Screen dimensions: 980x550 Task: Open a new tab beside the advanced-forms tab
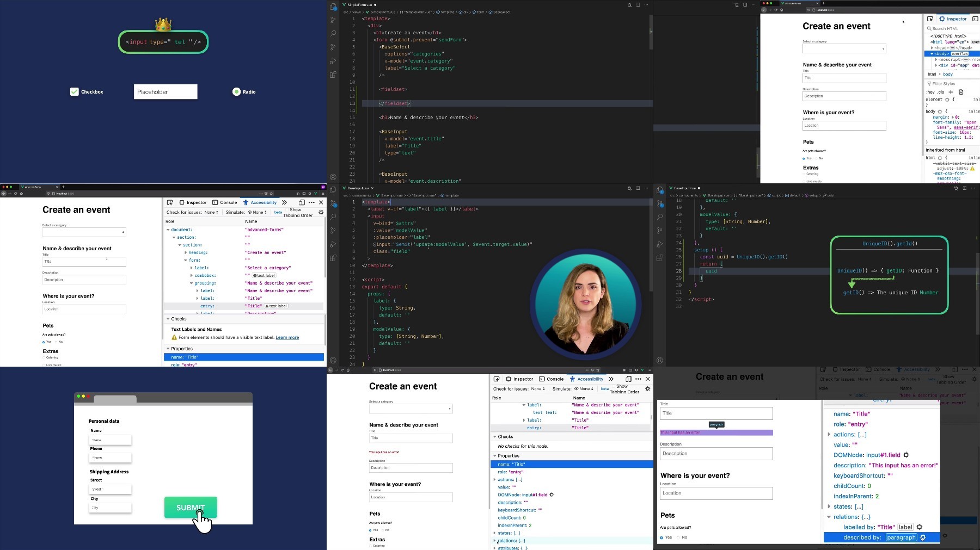(x=63, y=187)
